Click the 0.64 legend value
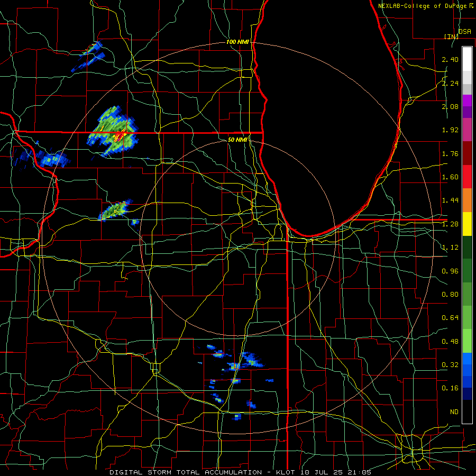This screenshot has width=476, height=476. tap(450, 318)
